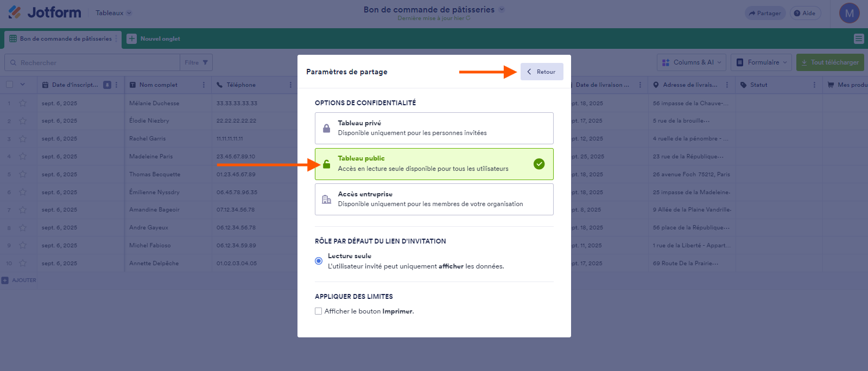The height and width of the screenshot is (371, 868).
Task: Click the Partager button
Action: coord(765,13)
